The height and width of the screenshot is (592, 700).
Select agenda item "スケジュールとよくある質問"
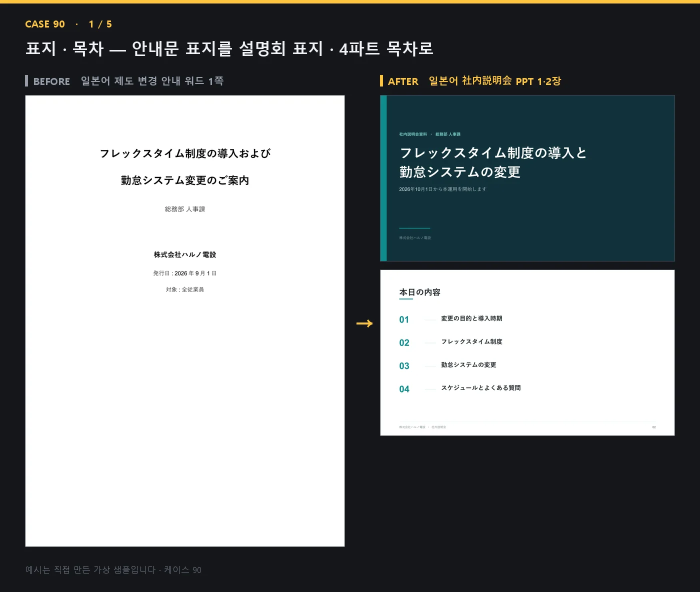click(x=480, y=388)
